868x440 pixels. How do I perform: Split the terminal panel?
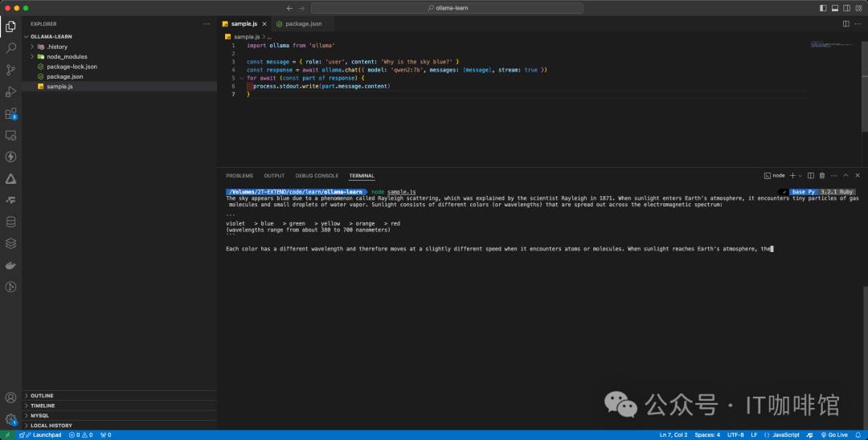[x=810, y=176]
